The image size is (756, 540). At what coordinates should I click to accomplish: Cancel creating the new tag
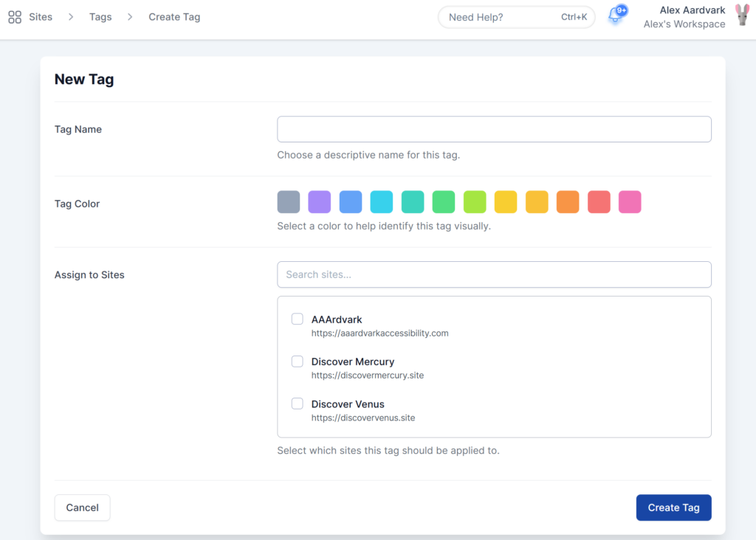coord(82,508)
